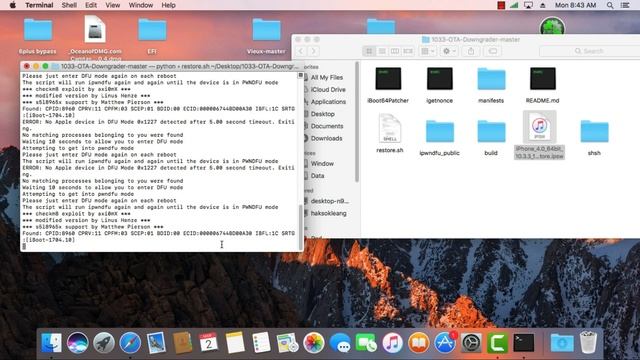The width and height of the screenshot is (640, 360).
Task: Open Calendar icon in Dock
Action: click(209, 342)
